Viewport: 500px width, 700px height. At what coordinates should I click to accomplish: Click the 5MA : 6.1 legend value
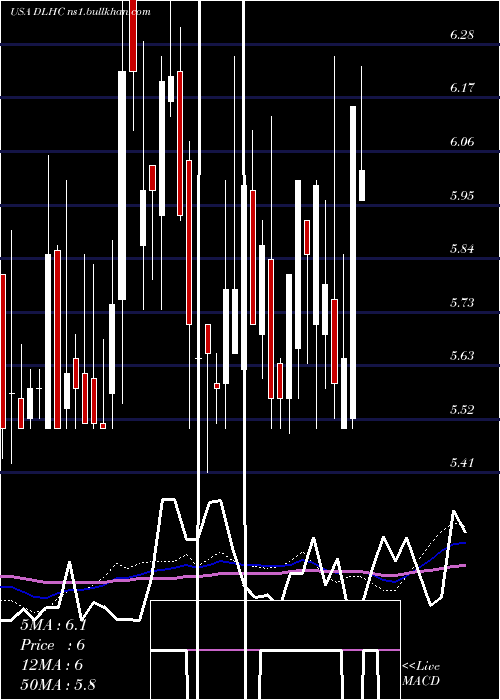(x=54, y=625)
